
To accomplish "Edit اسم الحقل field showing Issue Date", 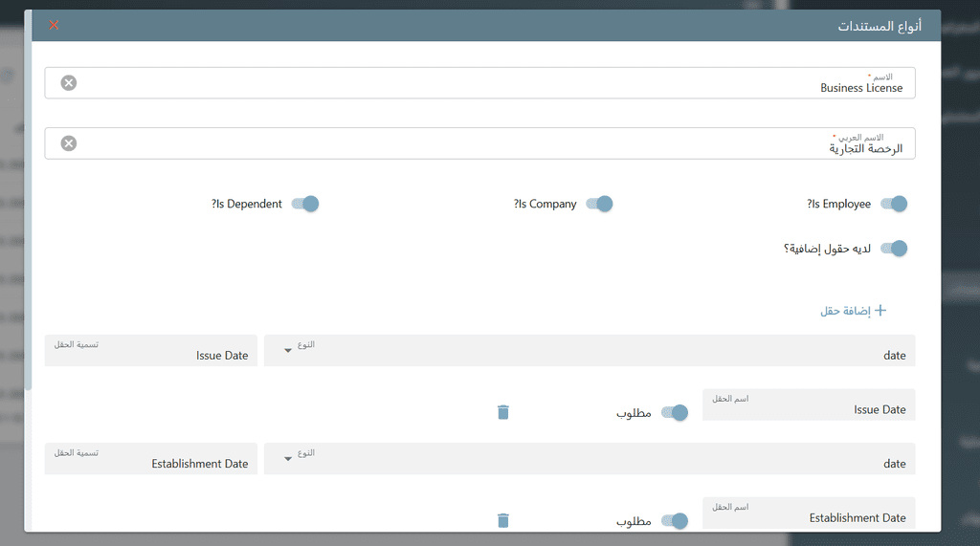I will click(x=809, y=404).
